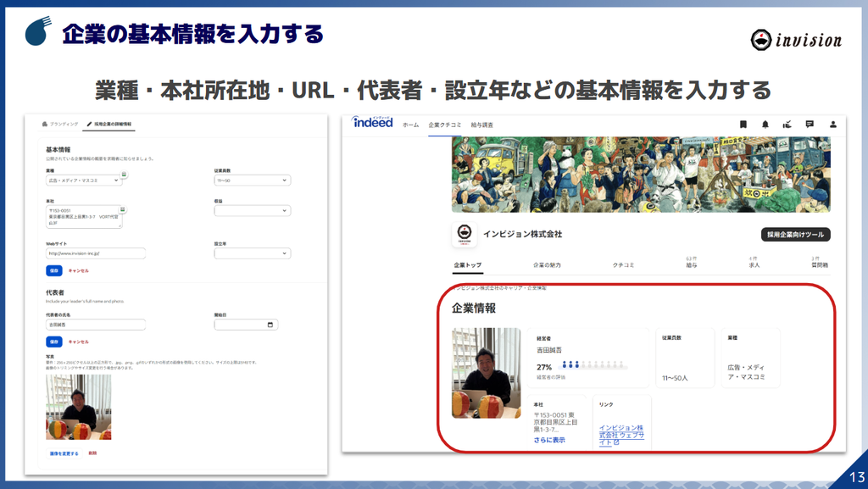Click キャンセル under 基本情報 section
868x489 pixels.
click(x=78, y=271)
